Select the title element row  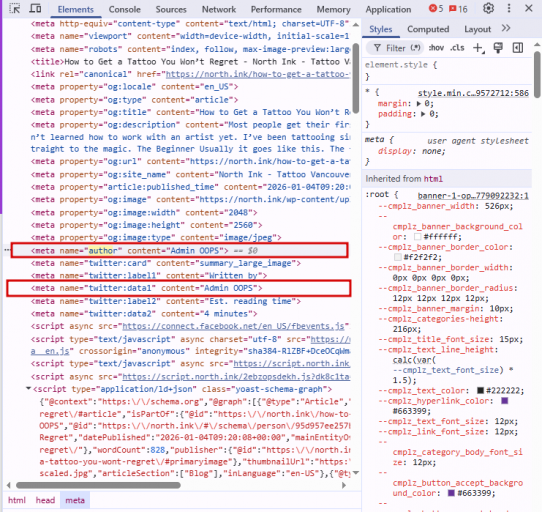[x=190, y=62]
